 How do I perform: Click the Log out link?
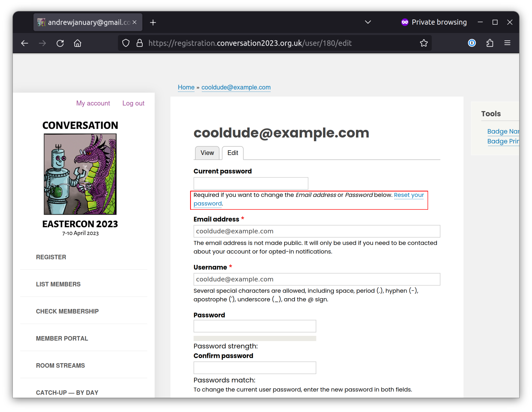pos(133,103)
